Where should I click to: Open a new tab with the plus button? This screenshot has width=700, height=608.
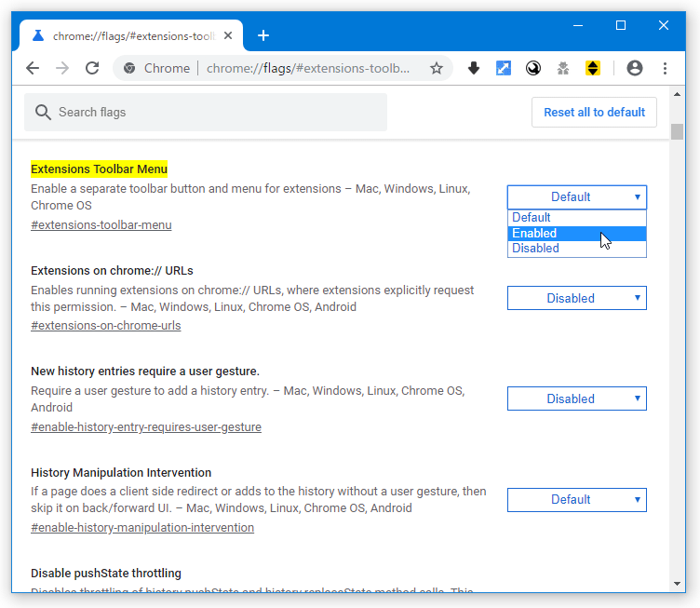click(x=263, y=35)
